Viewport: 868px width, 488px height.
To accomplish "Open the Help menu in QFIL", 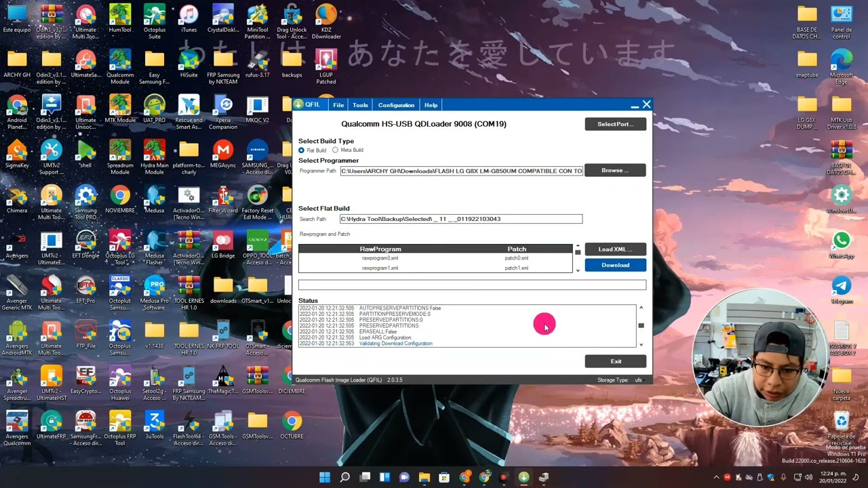I will pos(431,105).
